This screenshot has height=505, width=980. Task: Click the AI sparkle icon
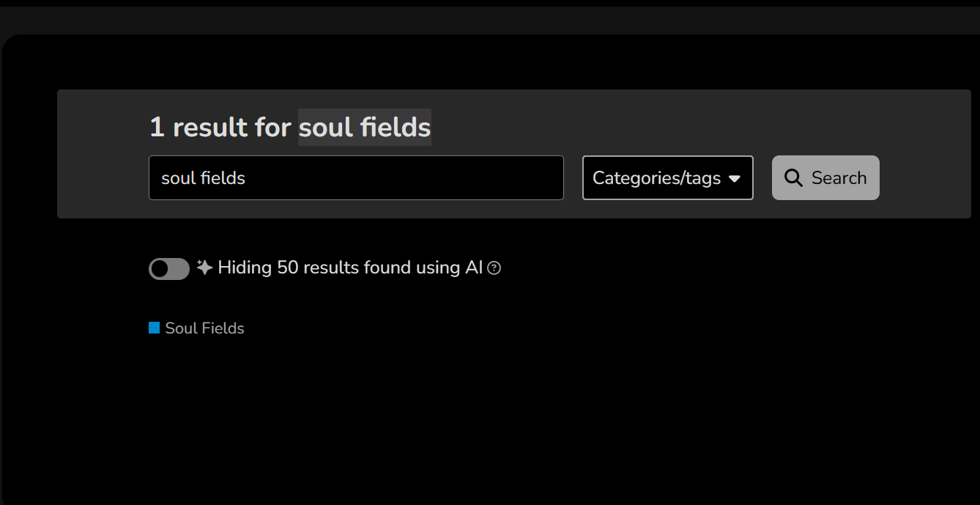point(204,268)
